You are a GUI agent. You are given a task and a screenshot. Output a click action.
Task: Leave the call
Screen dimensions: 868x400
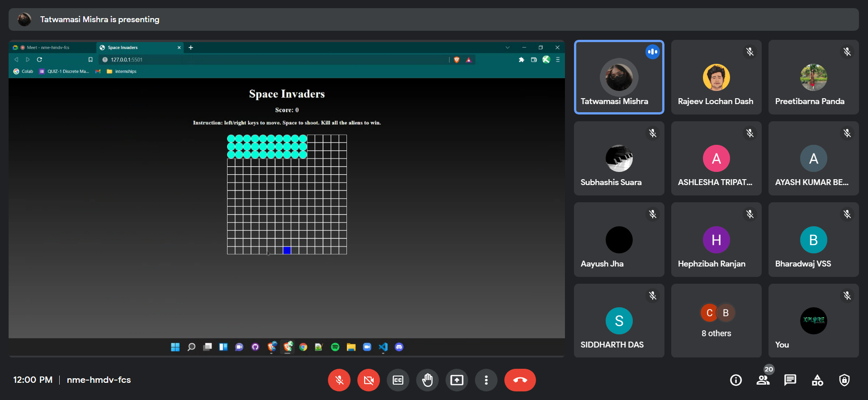(520, 380)
